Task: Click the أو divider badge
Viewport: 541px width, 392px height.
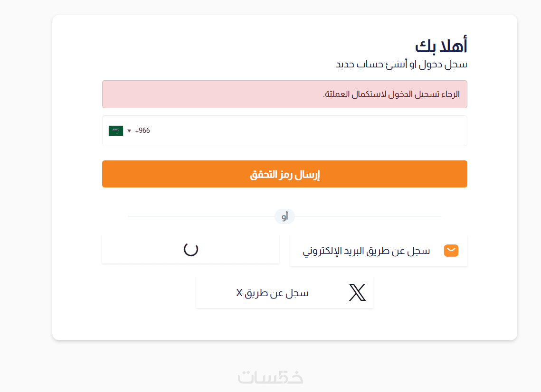Action: (x=285, y=217)
